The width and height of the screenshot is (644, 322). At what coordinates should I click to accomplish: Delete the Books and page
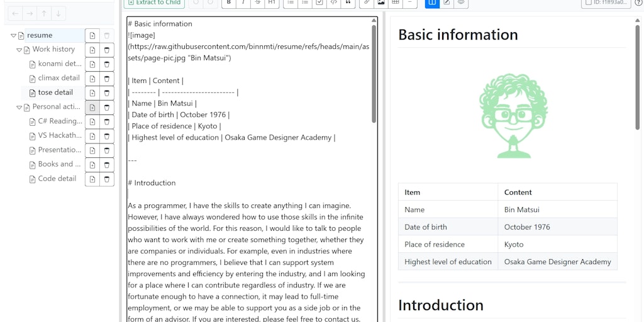pos(107,165)
